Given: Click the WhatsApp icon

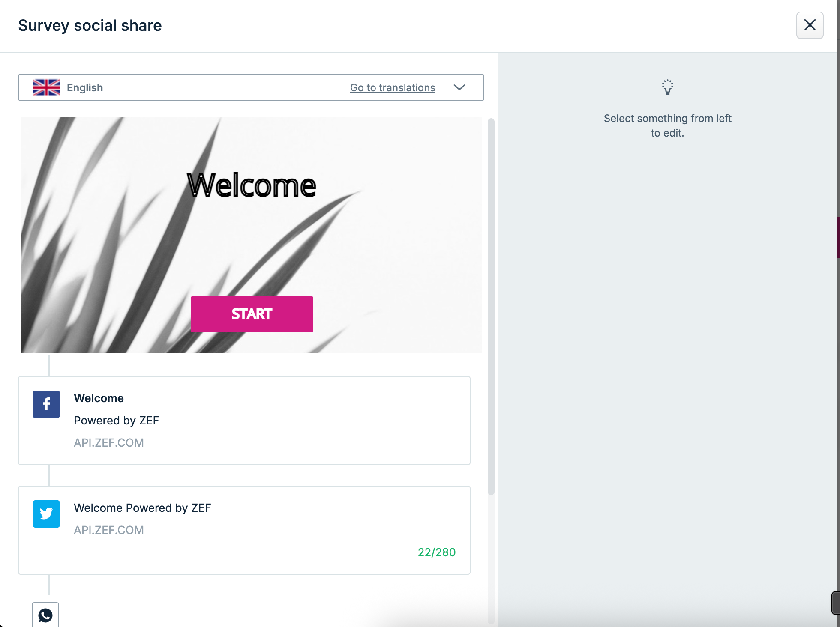Looking at the screenshot, I should point(45,615).
